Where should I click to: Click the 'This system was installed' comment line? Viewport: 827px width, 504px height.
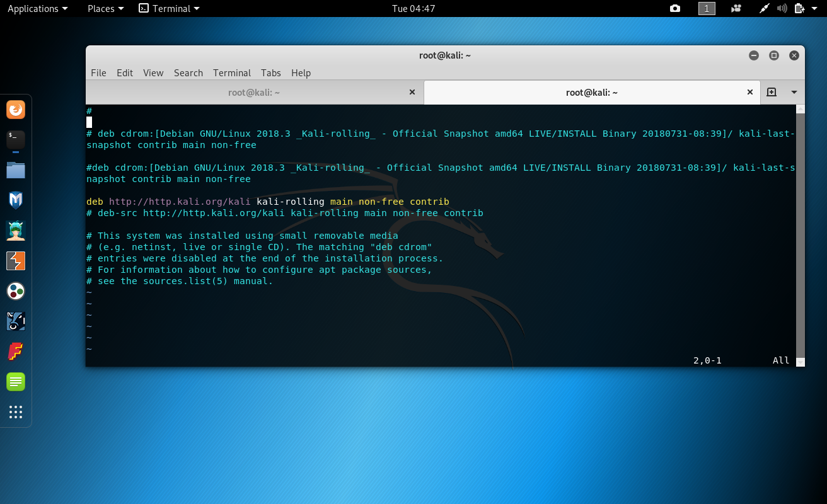click(x=242, y=236)
